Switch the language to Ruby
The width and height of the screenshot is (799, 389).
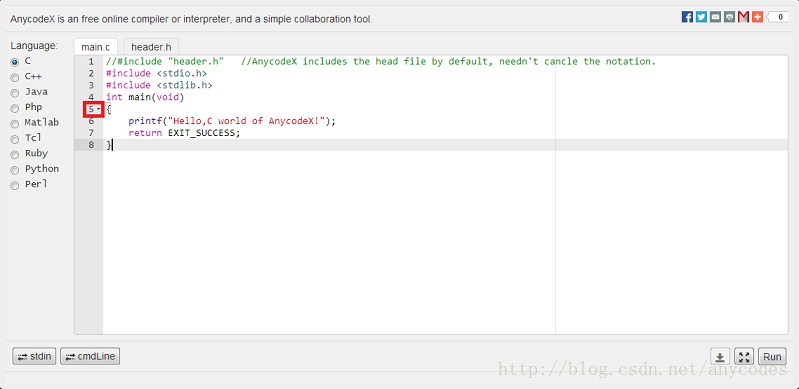[15, 154]
